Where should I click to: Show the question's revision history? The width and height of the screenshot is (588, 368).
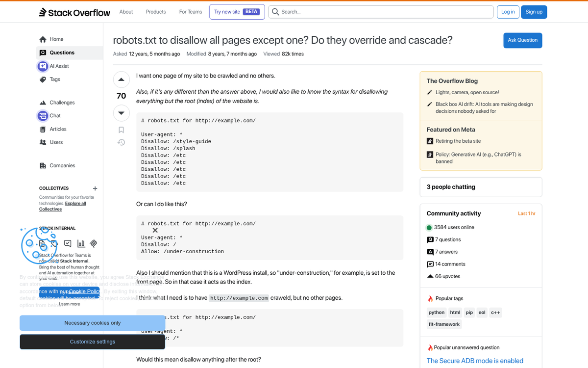[121, 142]
